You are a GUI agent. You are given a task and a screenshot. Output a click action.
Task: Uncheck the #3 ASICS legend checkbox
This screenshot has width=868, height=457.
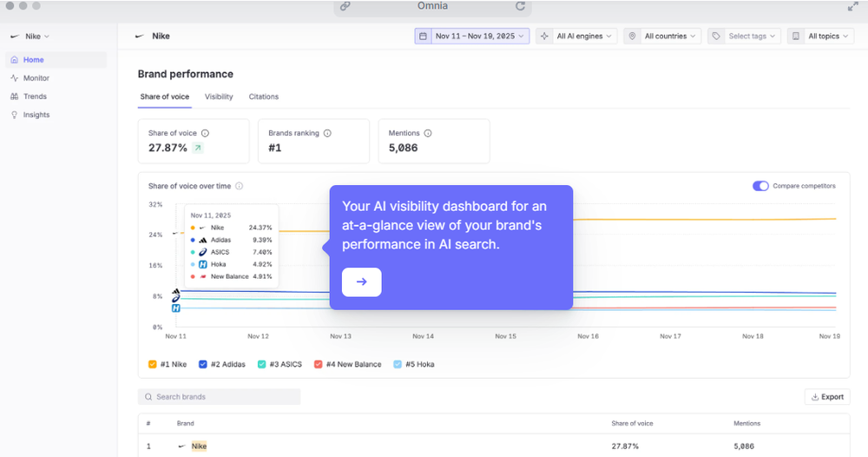coord(262,365)
